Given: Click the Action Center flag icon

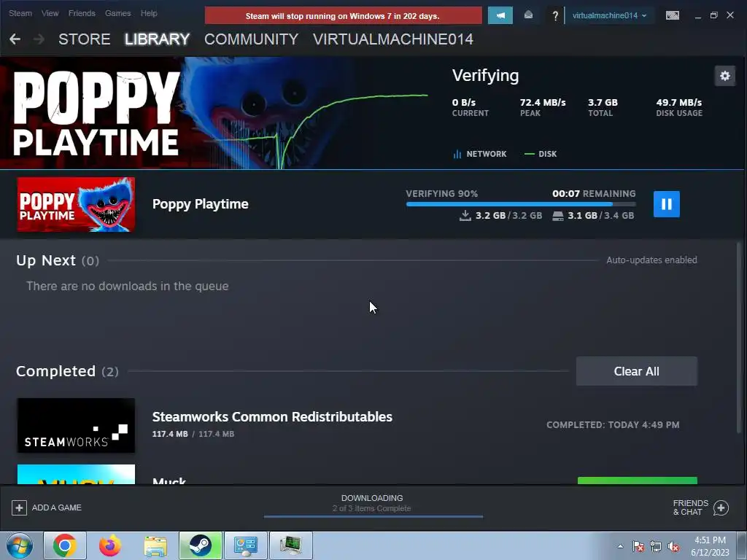Looking at the screenshot, I should pyautogui.click(x=638, y=546).
